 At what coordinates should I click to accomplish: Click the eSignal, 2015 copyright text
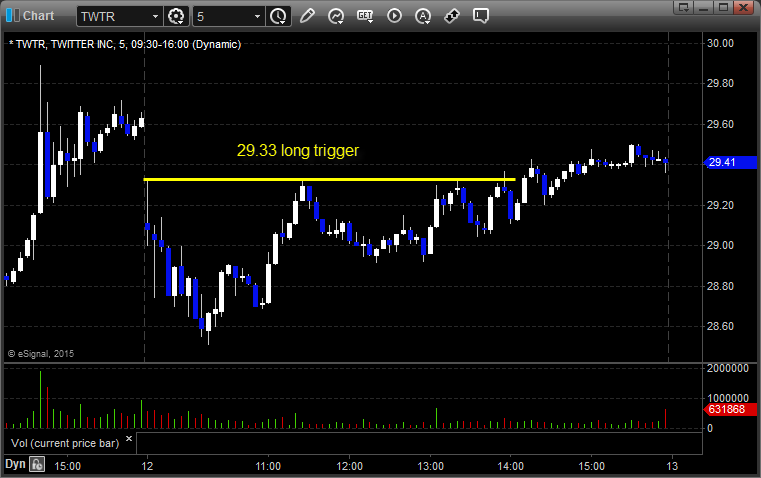[x=41, y=354]
